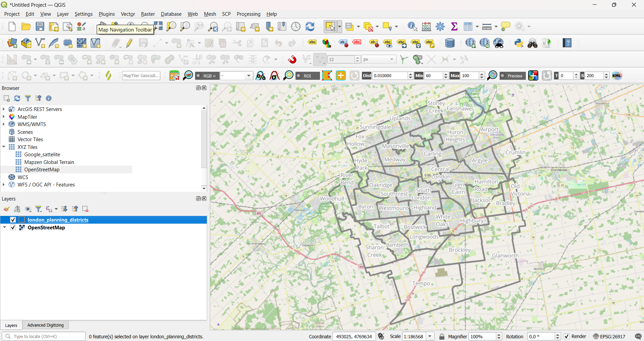The image size is (644, 341).
Task: Refresh the Browser panel
Action: [x=17, y=98]
